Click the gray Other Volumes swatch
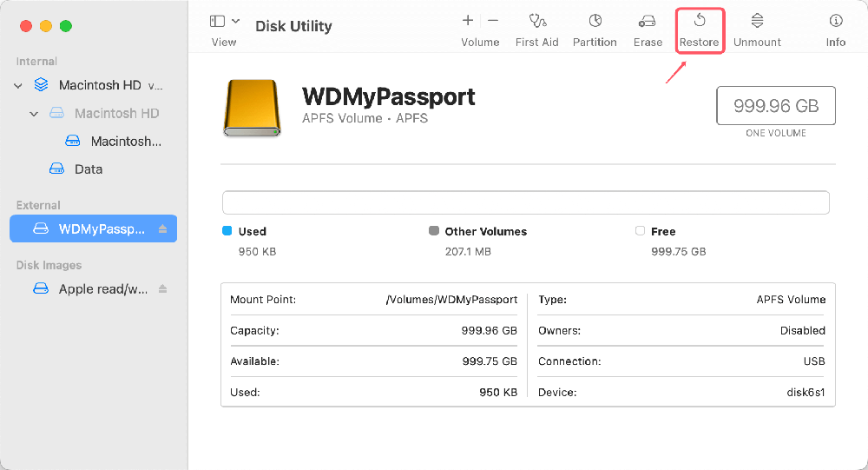Screen dimensions: 868x470 pyautogui.click(x=434, y=230)
